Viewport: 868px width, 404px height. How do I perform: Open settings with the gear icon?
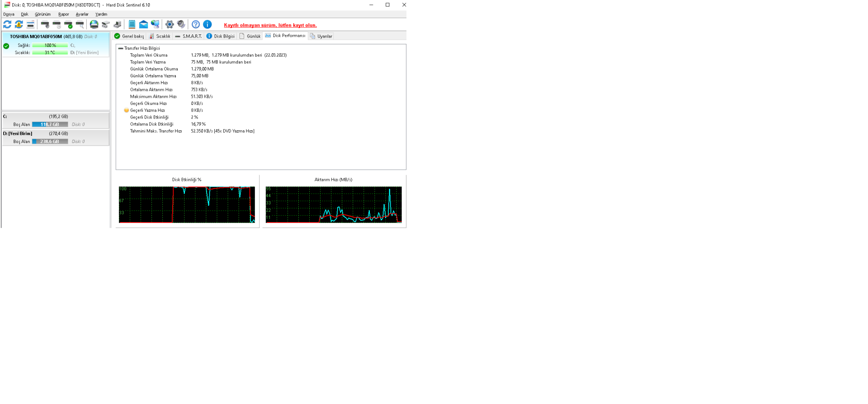point(170,24)
